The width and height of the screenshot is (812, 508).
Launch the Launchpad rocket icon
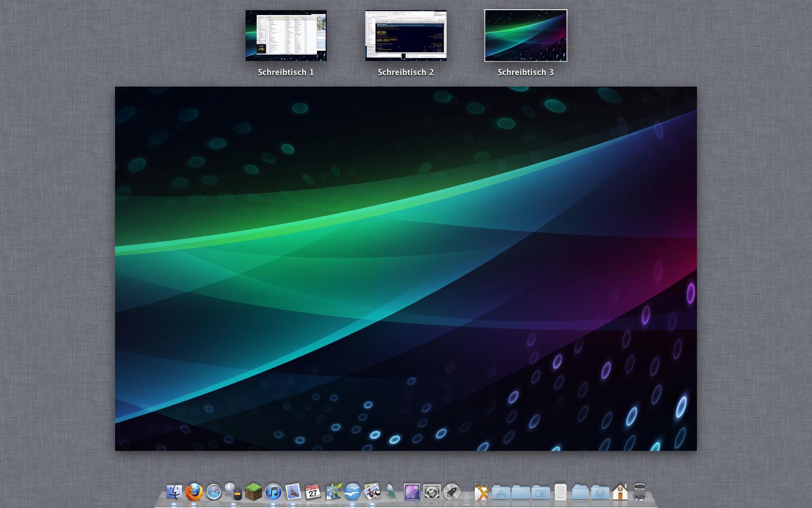451,492
